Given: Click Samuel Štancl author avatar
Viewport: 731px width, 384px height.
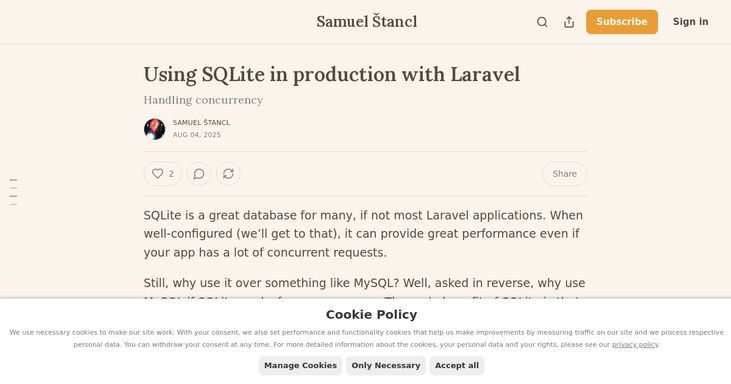Looking at the screenshot, I should pyautogui.click(x=154, y=129).
